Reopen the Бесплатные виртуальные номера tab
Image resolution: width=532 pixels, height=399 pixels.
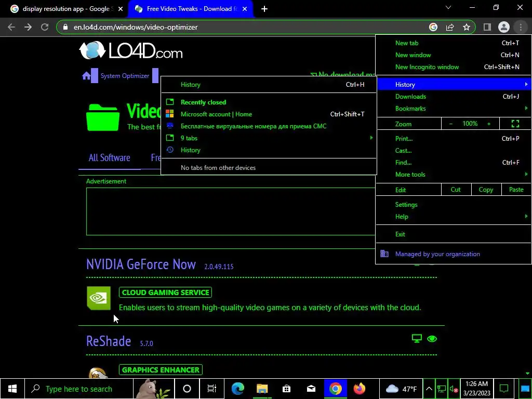tap(269, 126)
